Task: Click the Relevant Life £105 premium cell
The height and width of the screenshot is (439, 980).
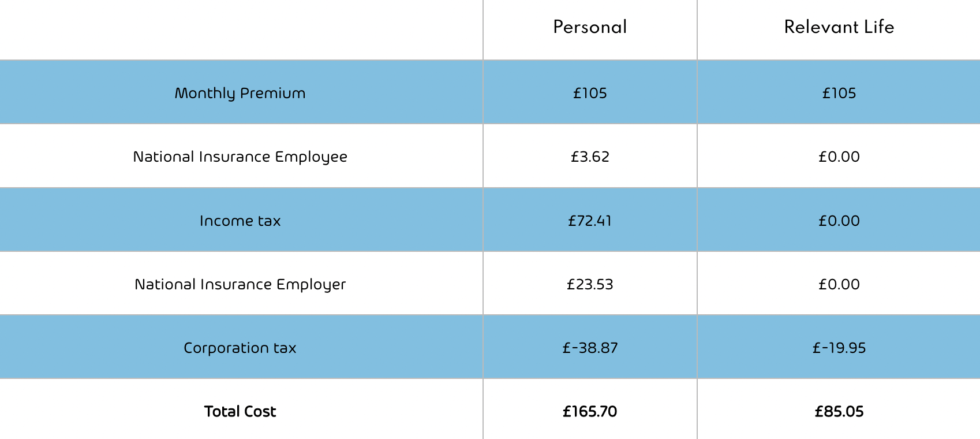Action: (839, 94)
